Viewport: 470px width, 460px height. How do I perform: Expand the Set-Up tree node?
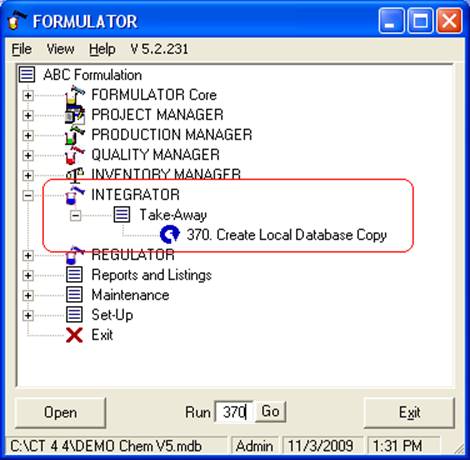coord(28,316)
